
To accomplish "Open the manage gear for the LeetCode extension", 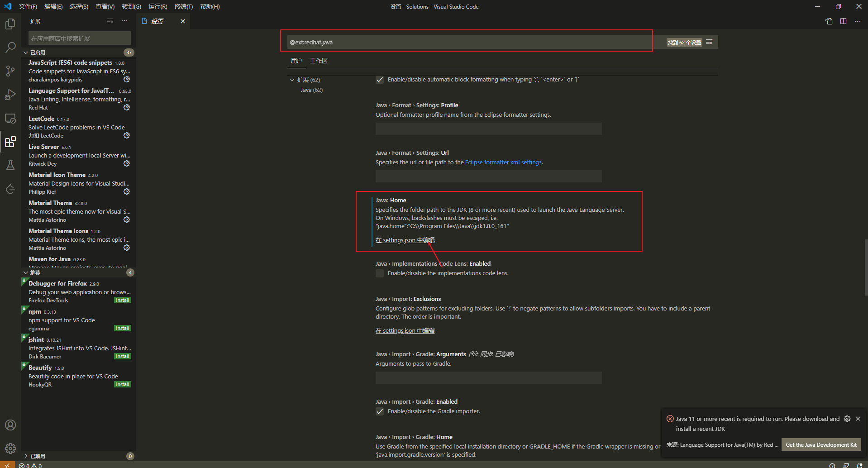I will [127, 135].
